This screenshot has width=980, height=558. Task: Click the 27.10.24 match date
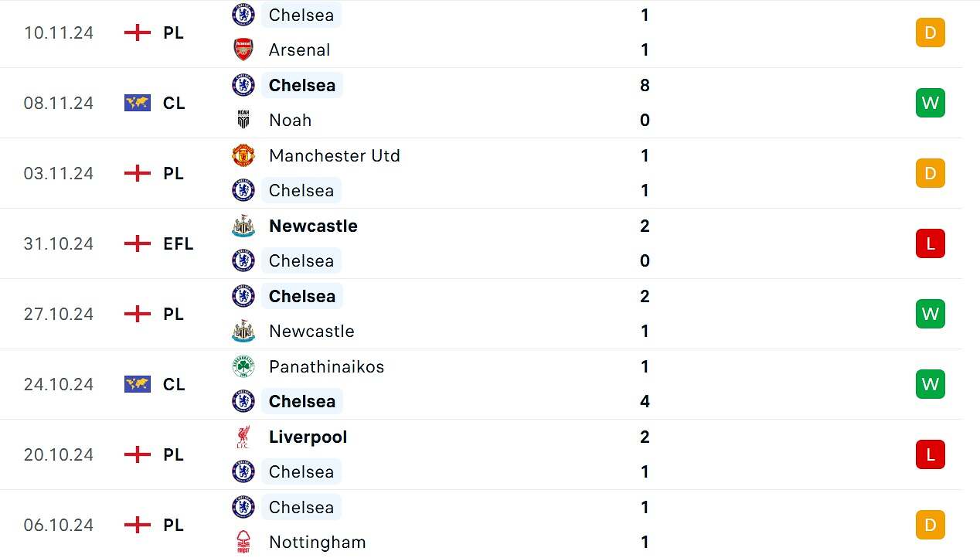tap(59, 314)
